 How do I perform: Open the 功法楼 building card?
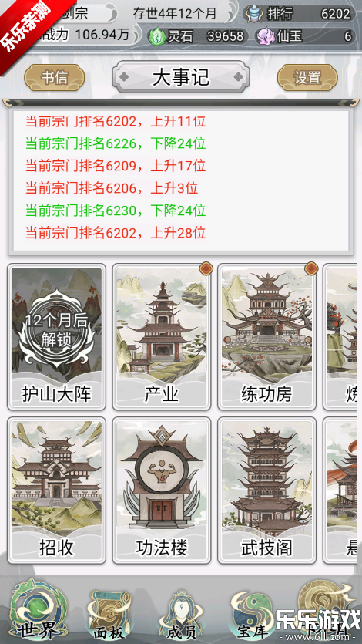click(x=162, y=491)
